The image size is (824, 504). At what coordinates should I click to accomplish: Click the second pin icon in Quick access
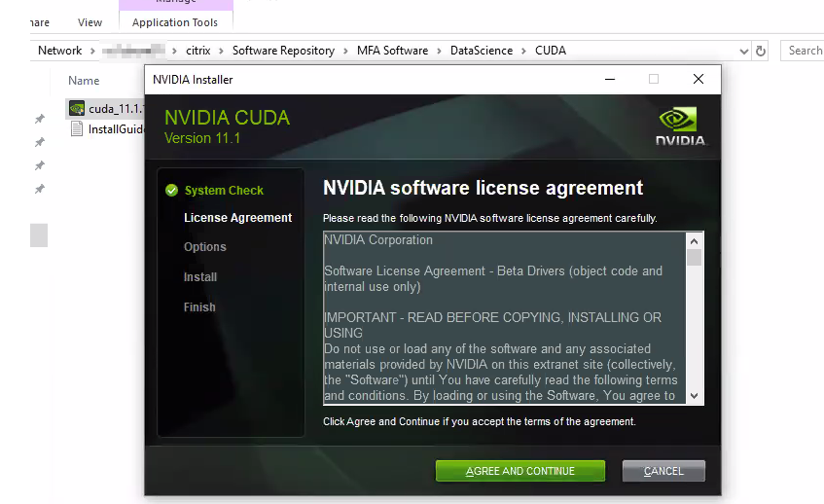point(40,142)
